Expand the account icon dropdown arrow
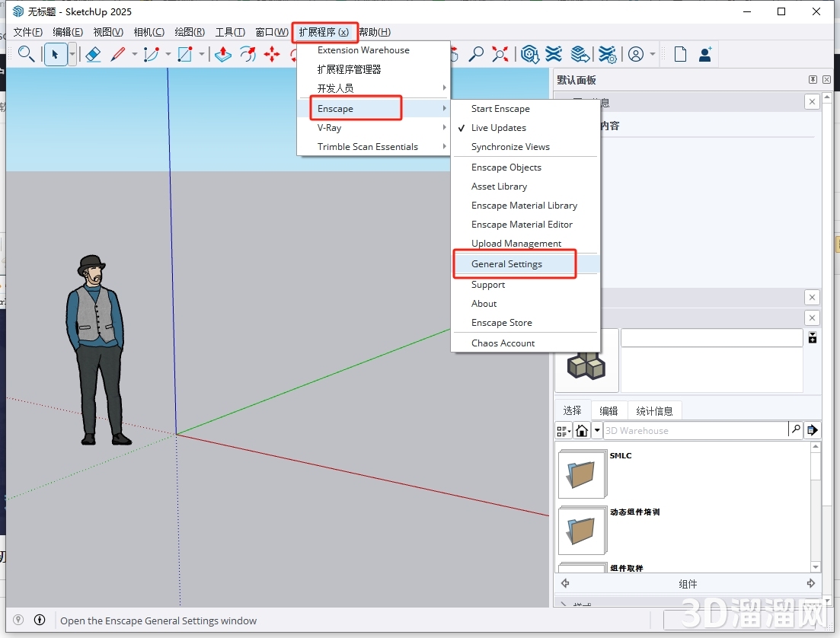The width and height of the screenshot is (840, 638). click(653, 54)
